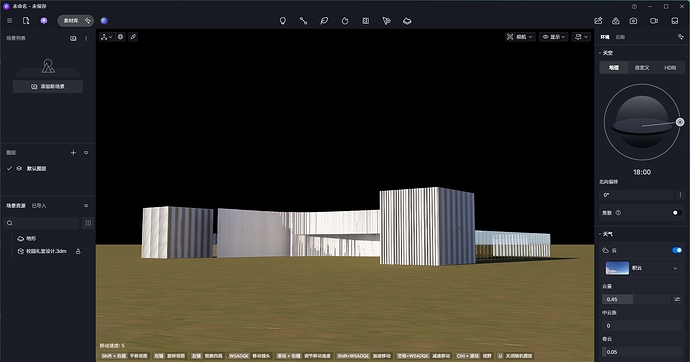The height and width of the screenshot is (362, 690).
Task: Click the rotating circle tool icon
Action: coord(345,21)
